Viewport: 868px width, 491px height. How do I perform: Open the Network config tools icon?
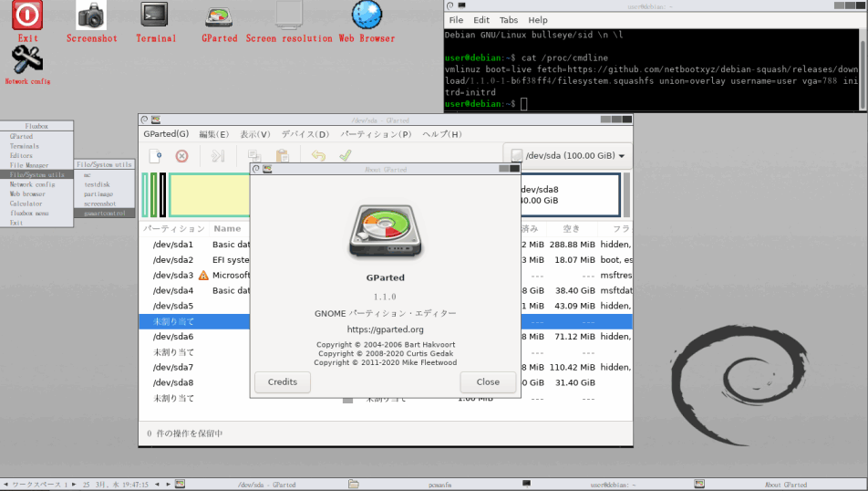coord(27,59)
